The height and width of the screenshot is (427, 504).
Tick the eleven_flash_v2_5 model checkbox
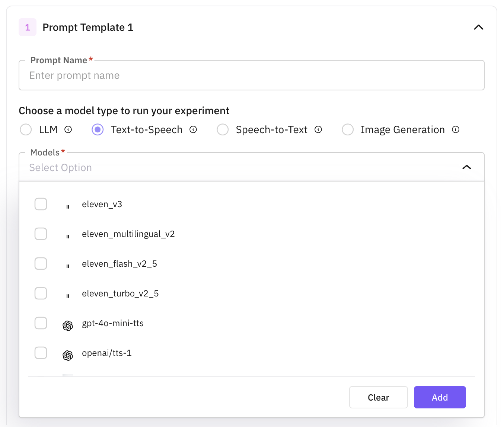(41, 264)
